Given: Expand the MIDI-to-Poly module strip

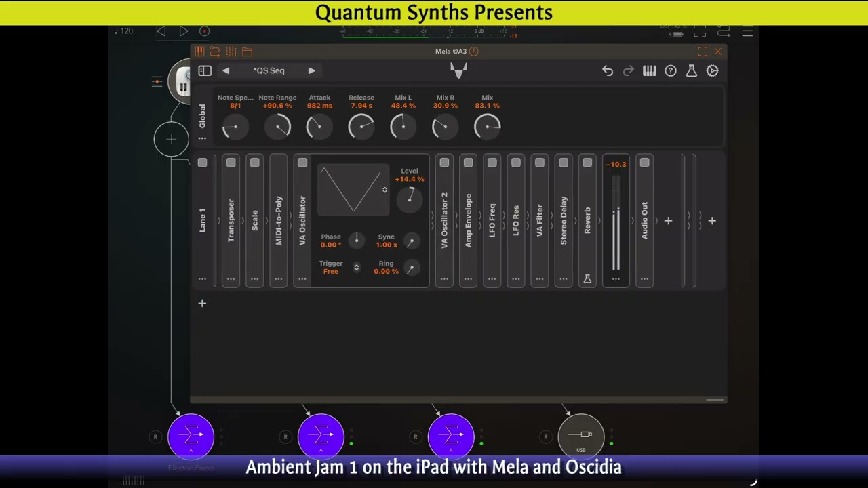Looking at the screenshot, I should [279, 220].
